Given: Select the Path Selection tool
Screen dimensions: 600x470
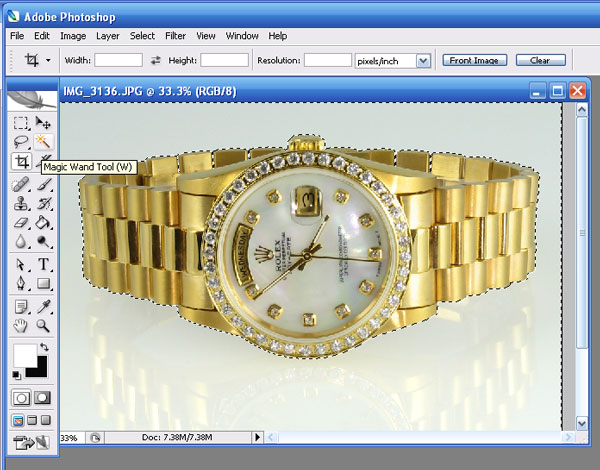Looking at the screenshot, I should pos(21,264).
